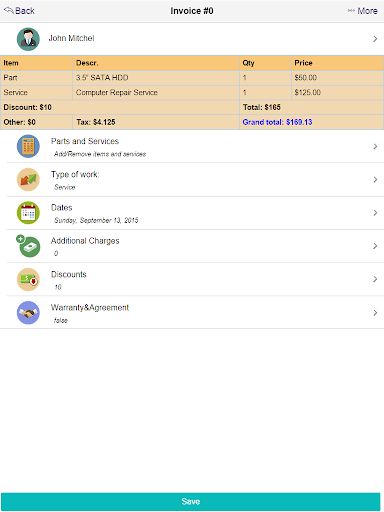Open the Dates calendar icon

(28, 213)
